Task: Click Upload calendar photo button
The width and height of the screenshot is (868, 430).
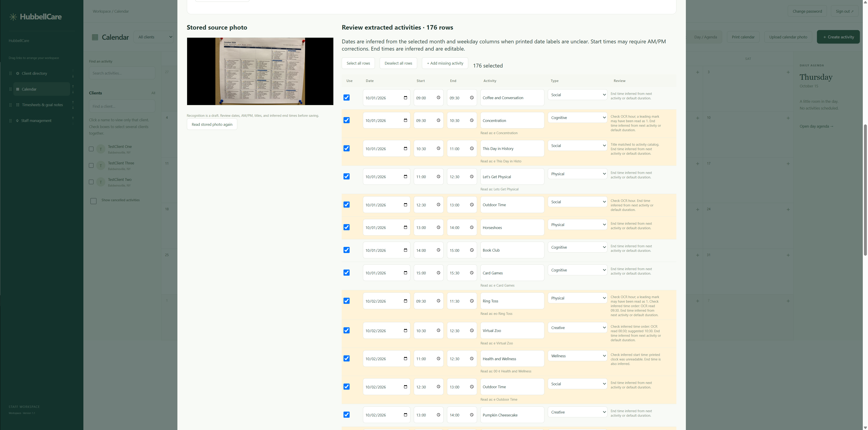Action: pyautogui.click(x=788, y=37)
